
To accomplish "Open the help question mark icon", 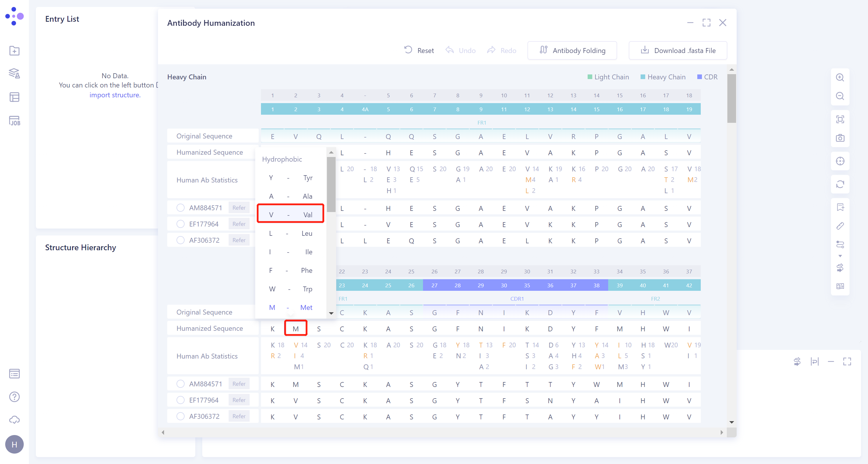I will tap(14, 397).
